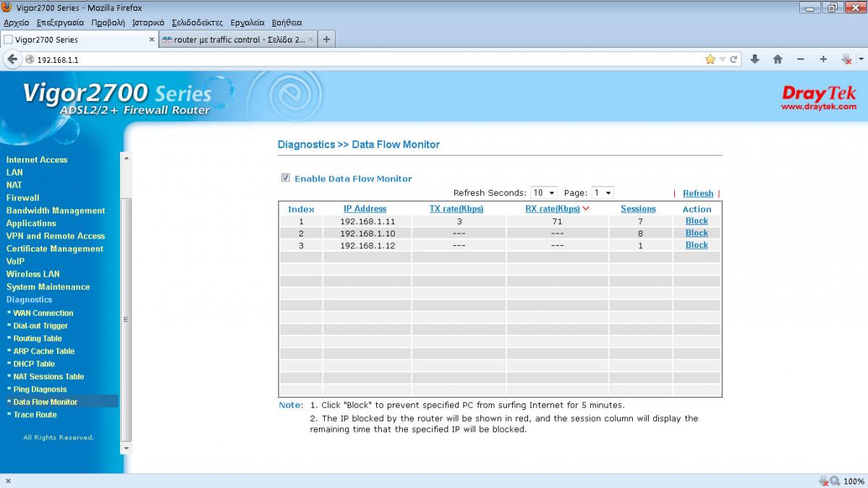Open new tab with plus button
Image resolution: width=868 pixels, height=488 pixels.
[x=326, y=40]
